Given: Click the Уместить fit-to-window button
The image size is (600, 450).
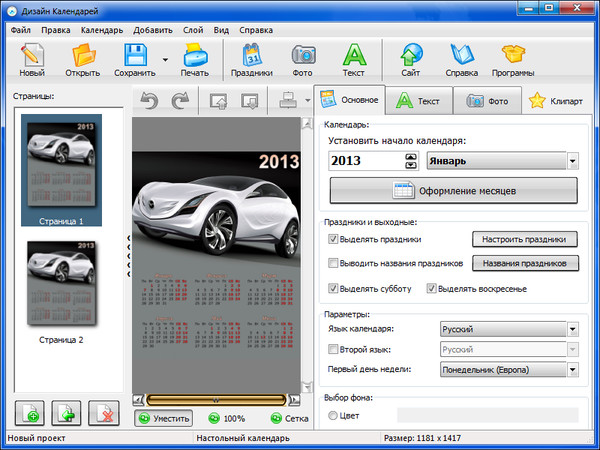Looking at the screenshot, I should [x=163, y=418].
